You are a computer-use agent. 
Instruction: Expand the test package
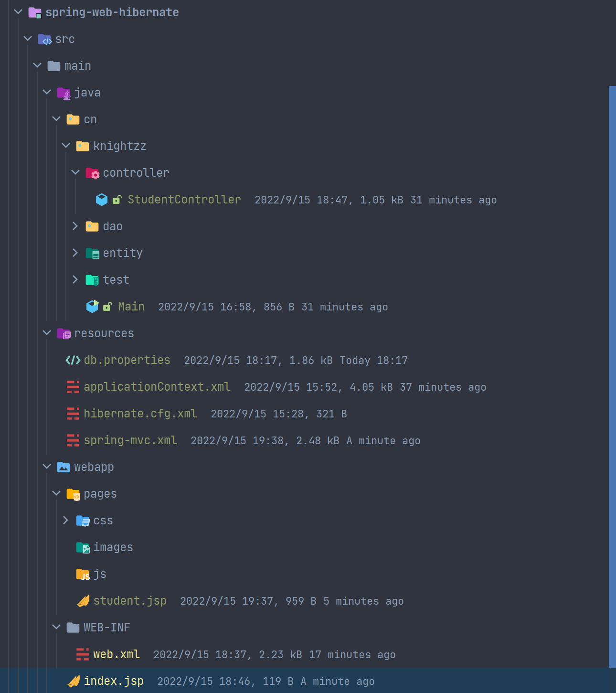(x=75, y=280)
